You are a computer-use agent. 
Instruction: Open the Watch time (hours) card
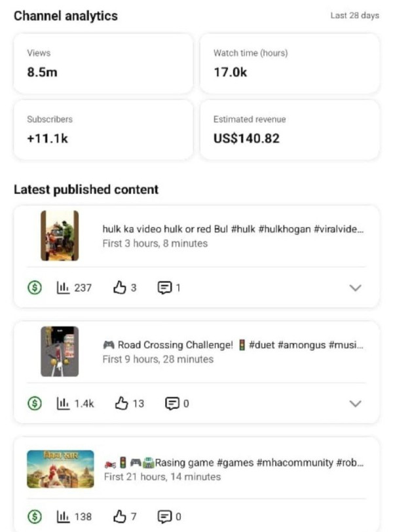coord(289,64)
